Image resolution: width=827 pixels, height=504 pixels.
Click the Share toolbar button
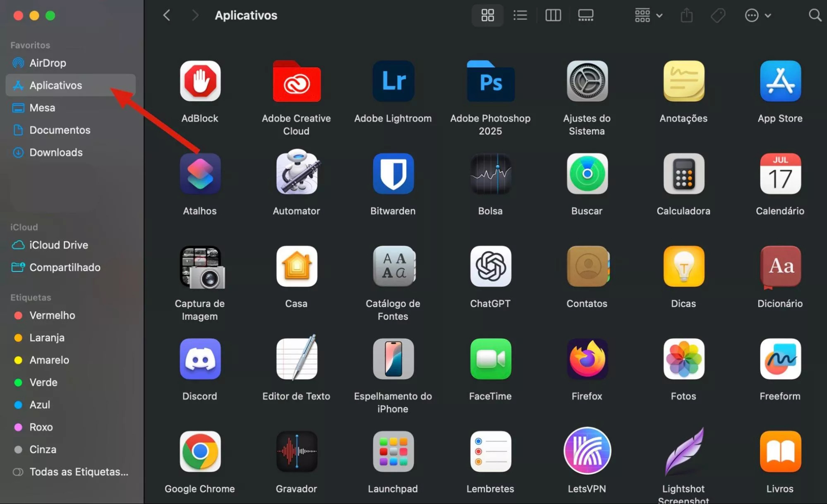[686, 16]
